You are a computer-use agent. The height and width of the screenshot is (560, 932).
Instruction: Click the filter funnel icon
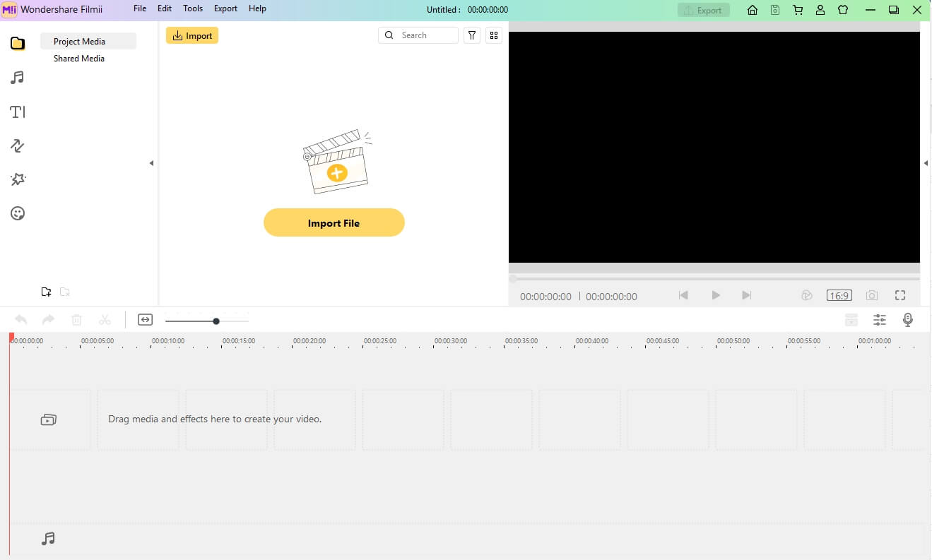(x=472, y=35)
